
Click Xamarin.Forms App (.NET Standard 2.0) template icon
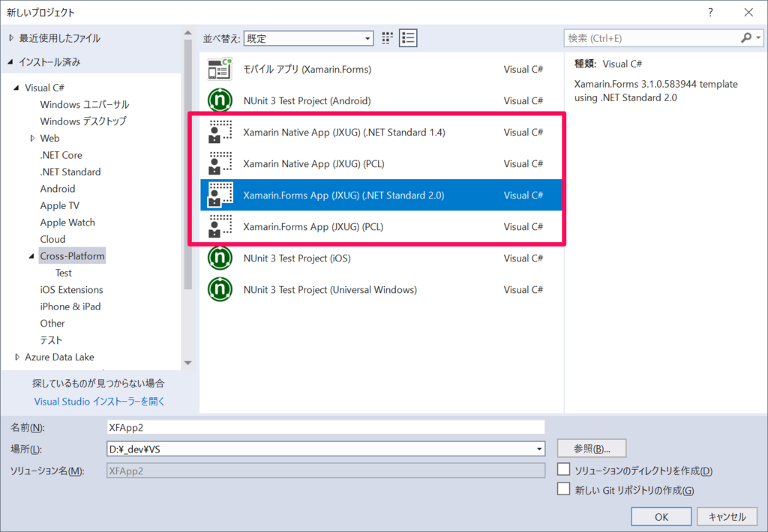[220, 195]
